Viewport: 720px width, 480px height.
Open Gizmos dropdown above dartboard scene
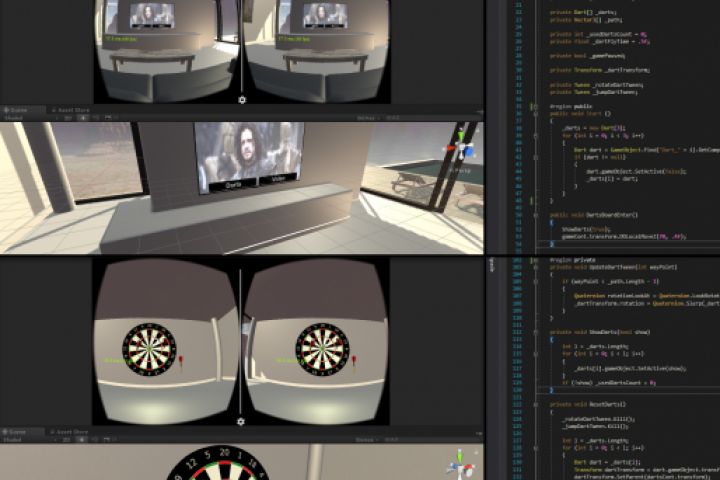(x=366, y=440)
